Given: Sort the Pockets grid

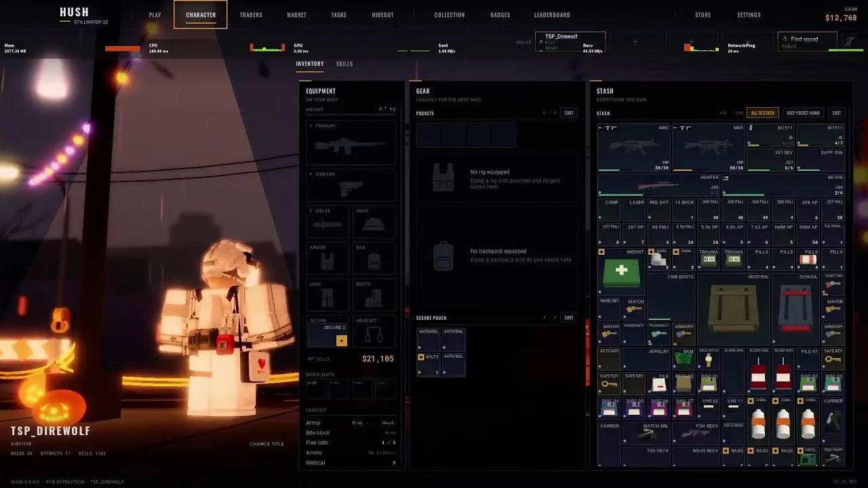Looking at the screenshot, I should pyautogui.click(x=569, y=113).
